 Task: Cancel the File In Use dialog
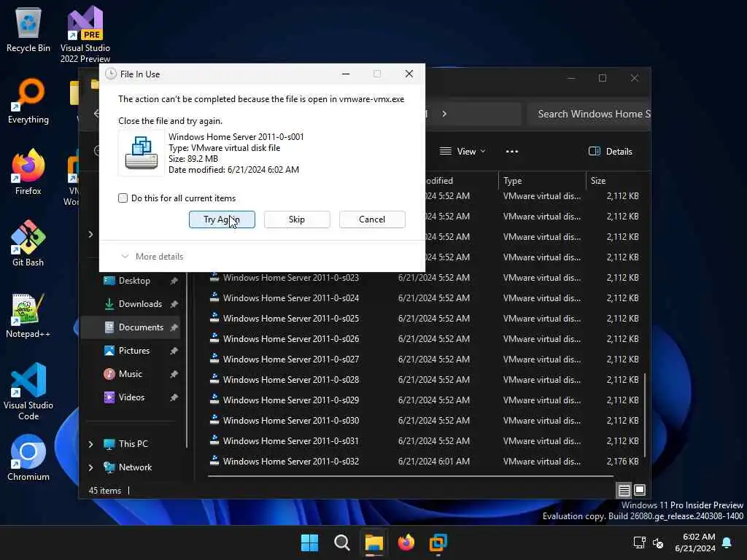click(x=372, y=219)
